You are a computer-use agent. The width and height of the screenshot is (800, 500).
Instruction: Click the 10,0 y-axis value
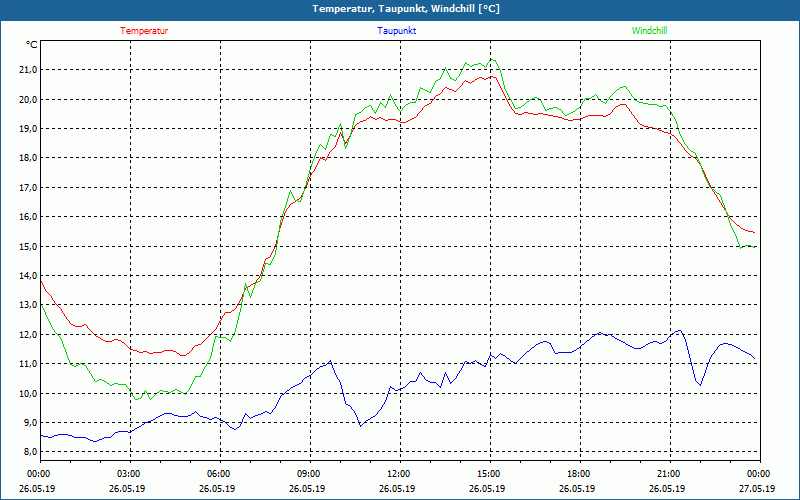pos(29,393)
